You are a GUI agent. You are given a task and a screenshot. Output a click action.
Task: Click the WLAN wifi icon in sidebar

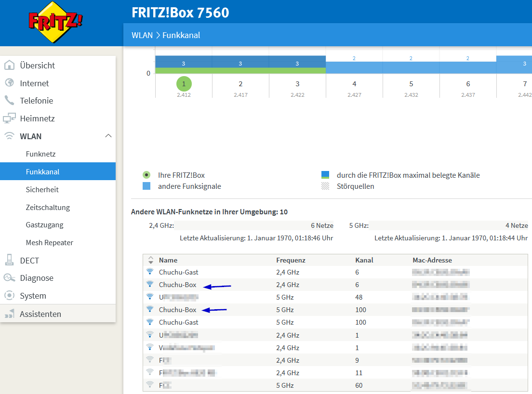tap(9, 136)
